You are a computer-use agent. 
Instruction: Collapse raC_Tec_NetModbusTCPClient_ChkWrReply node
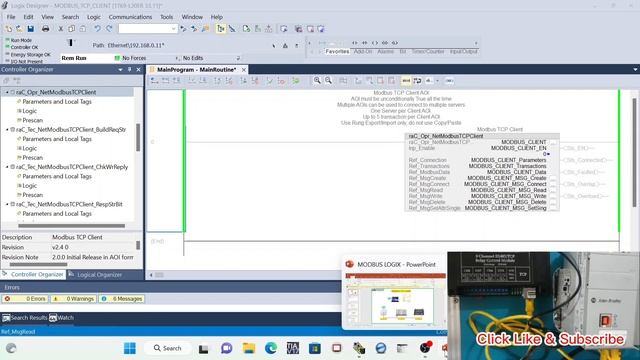point(7,167)
